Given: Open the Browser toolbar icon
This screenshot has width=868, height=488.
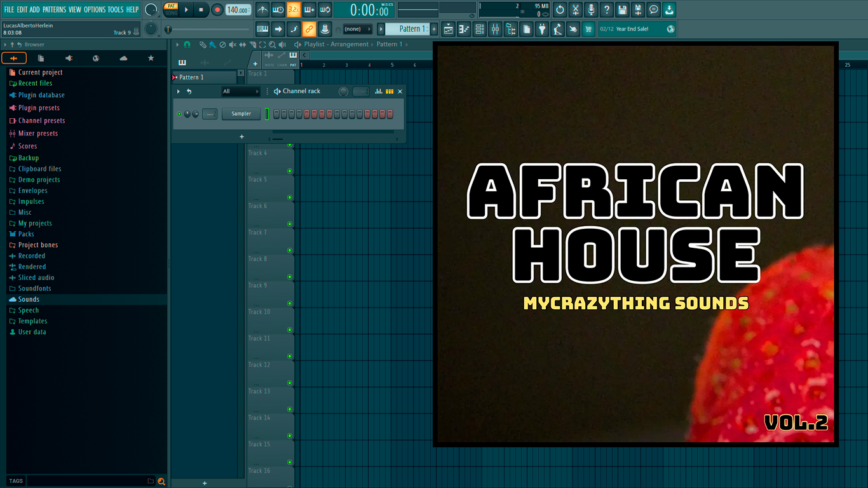Looking at the screenshot, I should pyautogui.click(x=511, y=29).
